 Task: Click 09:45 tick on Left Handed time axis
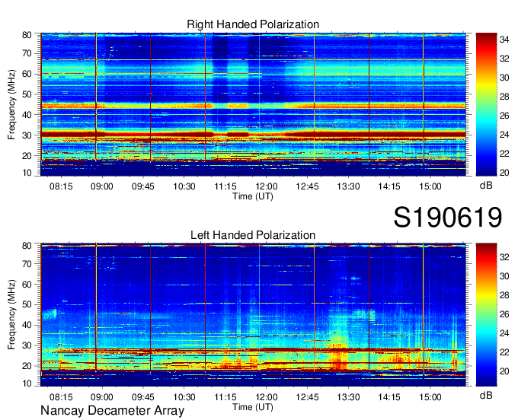click(143, 397)
